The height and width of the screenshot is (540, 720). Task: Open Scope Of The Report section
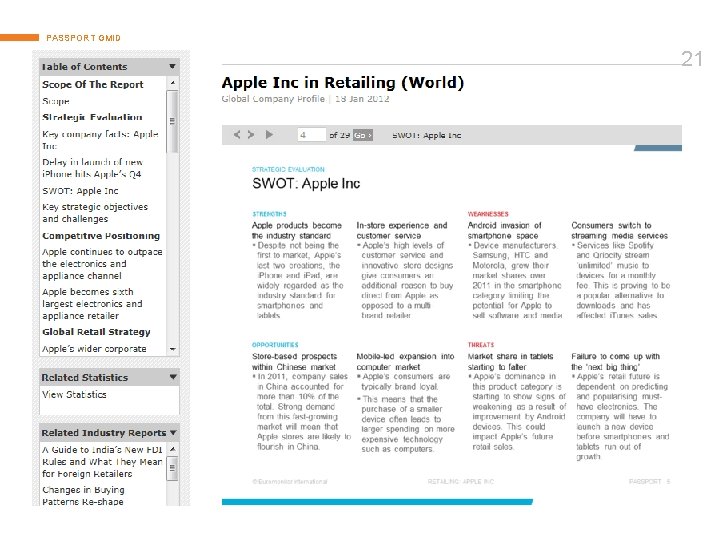pos(93,84)
